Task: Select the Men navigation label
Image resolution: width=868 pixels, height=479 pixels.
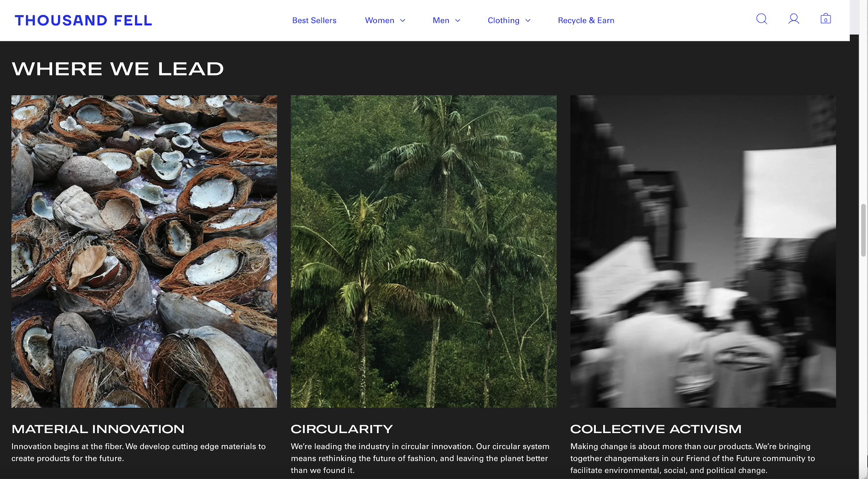Action: pos(441,20)
